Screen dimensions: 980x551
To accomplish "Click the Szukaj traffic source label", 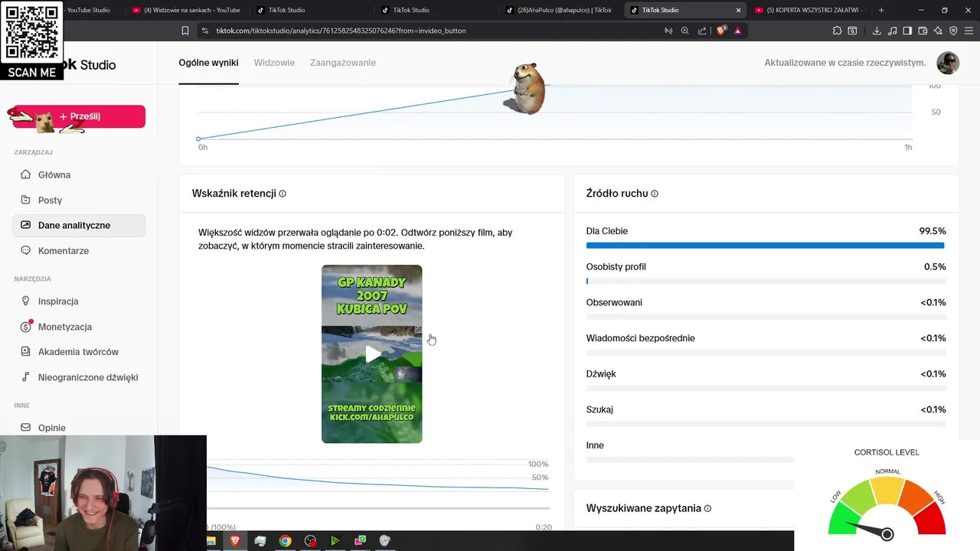I will [599, 409].
